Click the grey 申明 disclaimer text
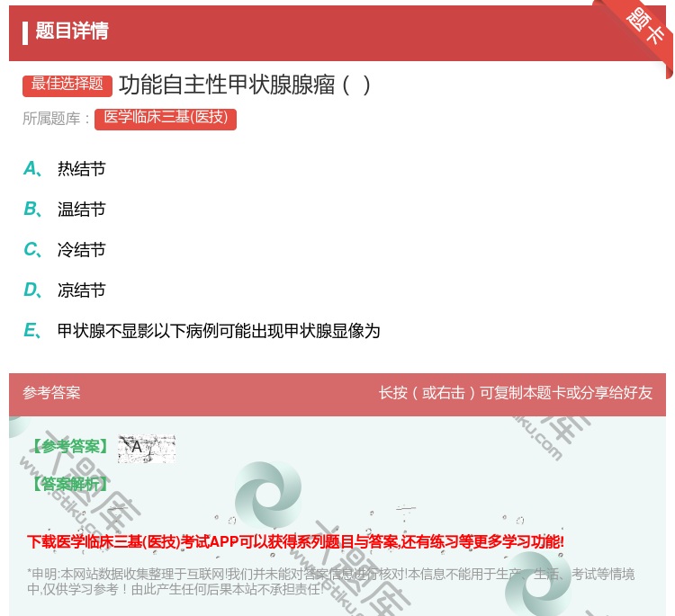Screen dimensions: 675x616 [330, 581]
